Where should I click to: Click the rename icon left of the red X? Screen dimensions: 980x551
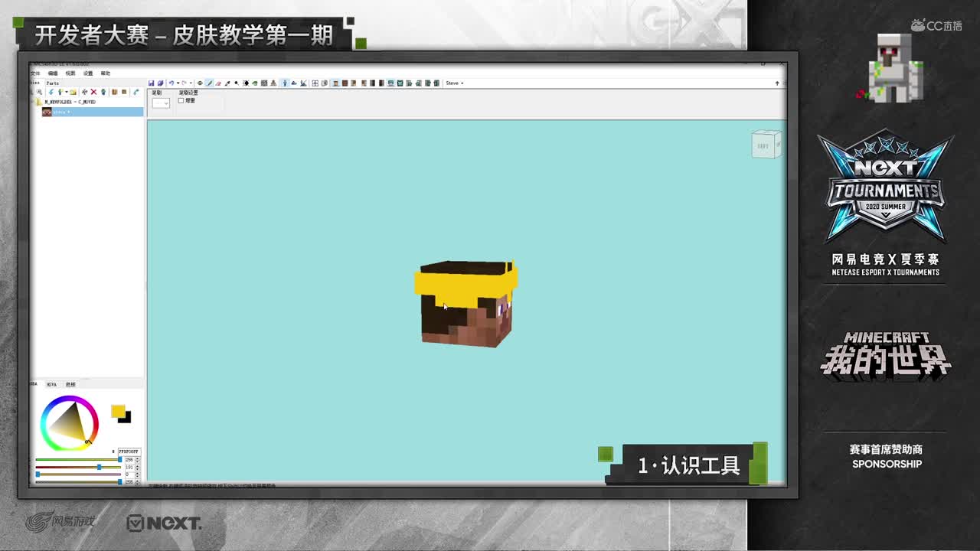[84, 92]
